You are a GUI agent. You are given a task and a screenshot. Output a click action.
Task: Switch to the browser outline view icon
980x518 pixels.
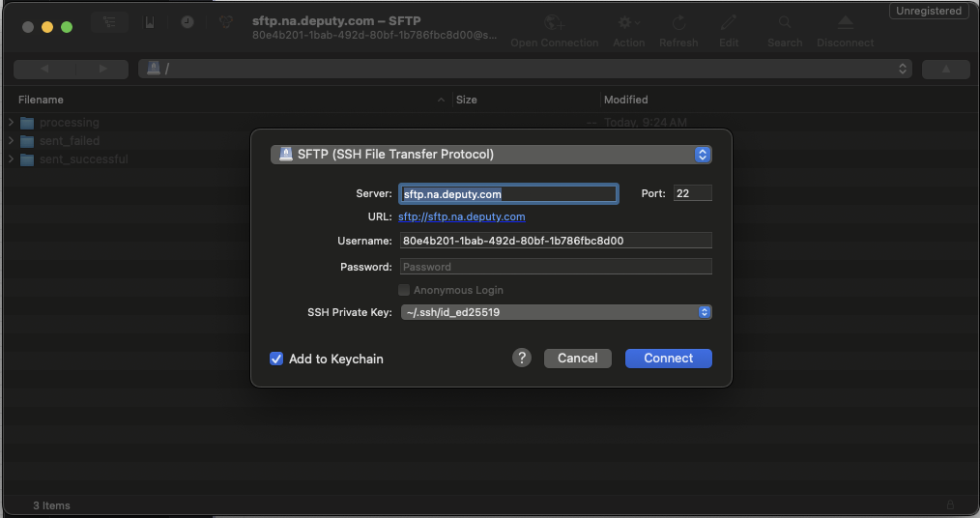click(x=110, y=22)
